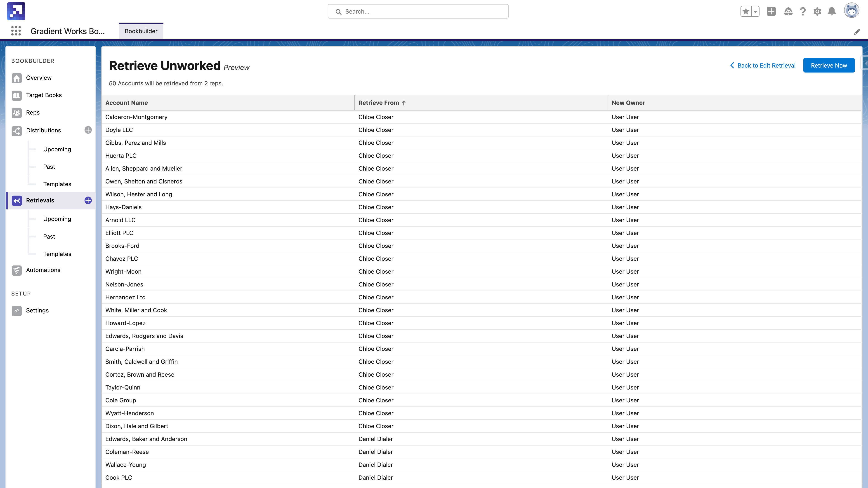Open the favorites list dropdown arrow
Viewport: 868px width, 488px height.
click(x=755, y=12)
